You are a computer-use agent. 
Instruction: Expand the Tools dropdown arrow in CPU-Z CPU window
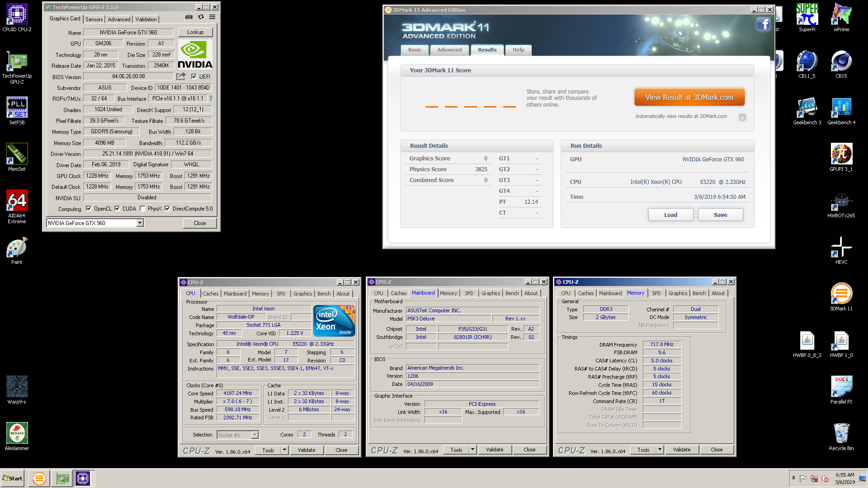click(285, 450)
